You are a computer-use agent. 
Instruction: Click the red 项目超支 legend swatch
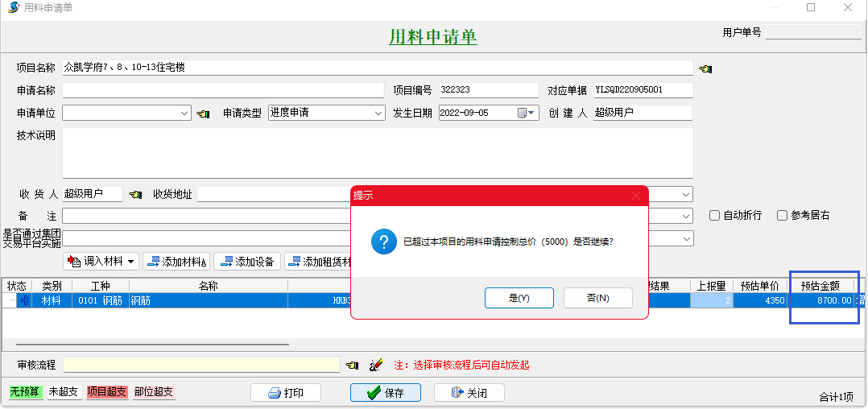point(107,392)
